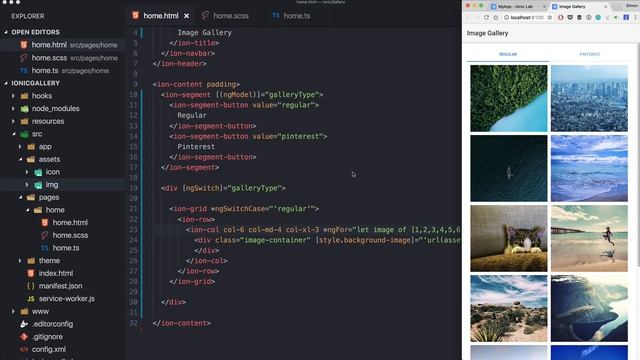Screen dimensions: 640x360
Task: Open the manifest.json file
Action: coord(60,286)
